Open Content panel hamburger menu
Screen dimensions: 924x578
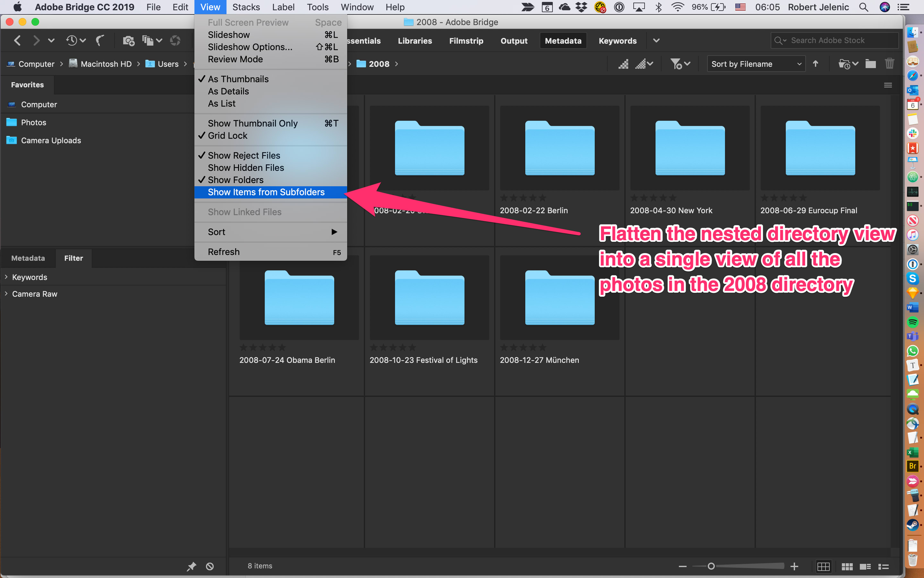point(888,85)
